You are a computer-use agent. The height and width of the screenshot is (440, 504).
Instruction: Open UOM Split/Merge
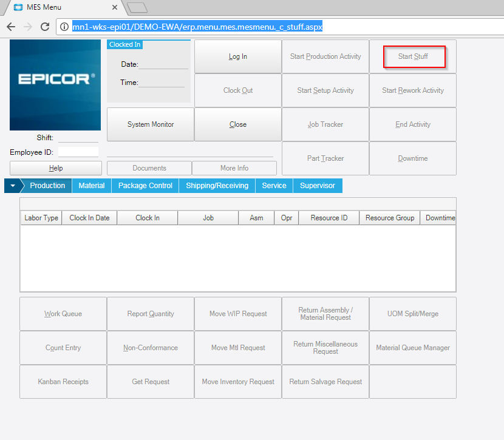(x=413, y=314)
